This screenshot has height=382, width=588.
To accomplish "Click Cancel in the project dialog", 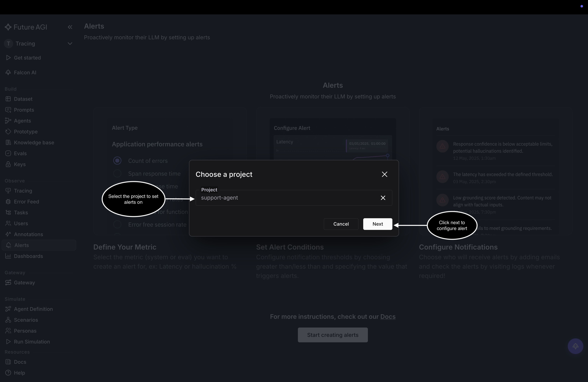I will pos(341,224).
